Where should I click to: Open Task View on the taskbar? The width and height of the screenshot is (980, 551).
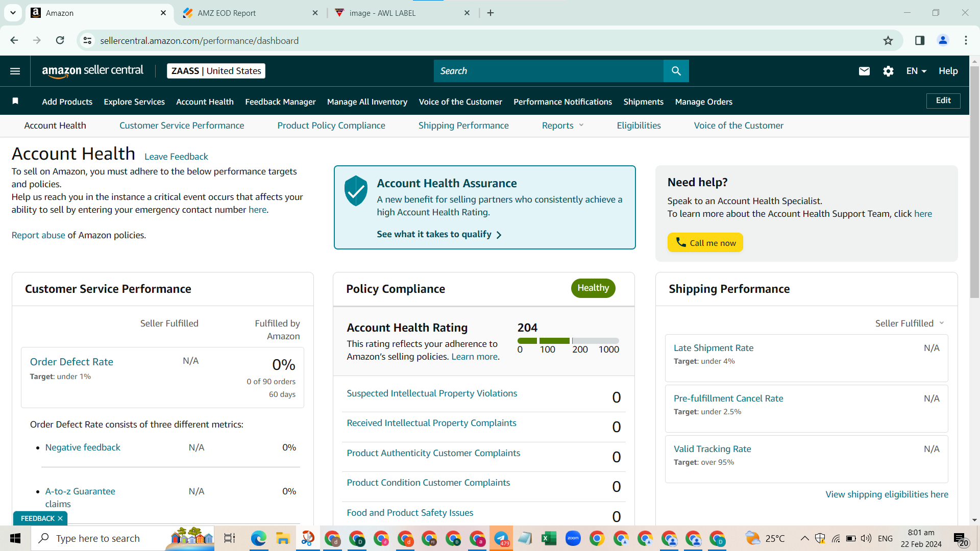(x=230, y=538)
